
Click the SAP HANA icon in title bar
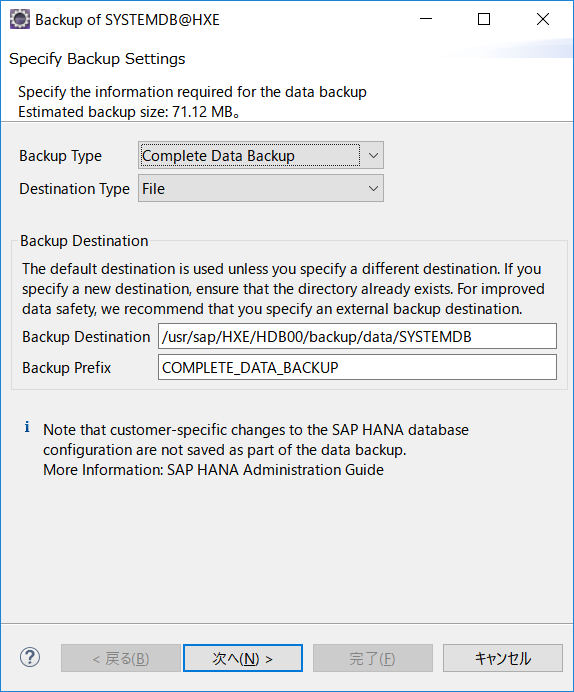[19, 19]
